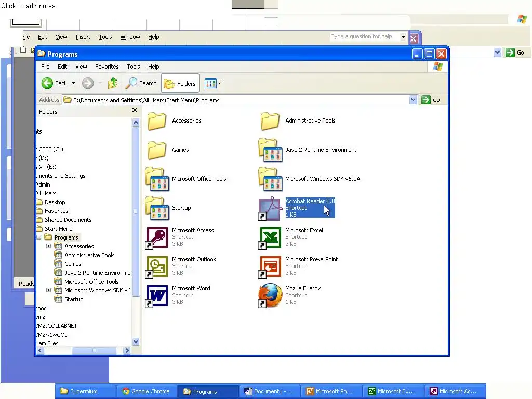Select Administrative Tools in the folder tree
Viewport: 532px width, 399px height.
(x=89, y=255)
